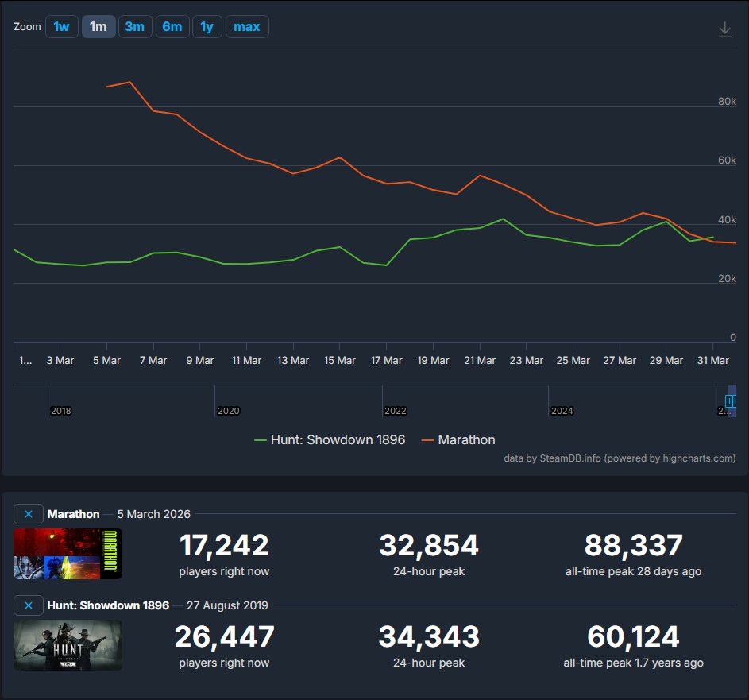
Task: Click Marathon's 88,337 all-time peak value
Action: [x=633, y=546]
